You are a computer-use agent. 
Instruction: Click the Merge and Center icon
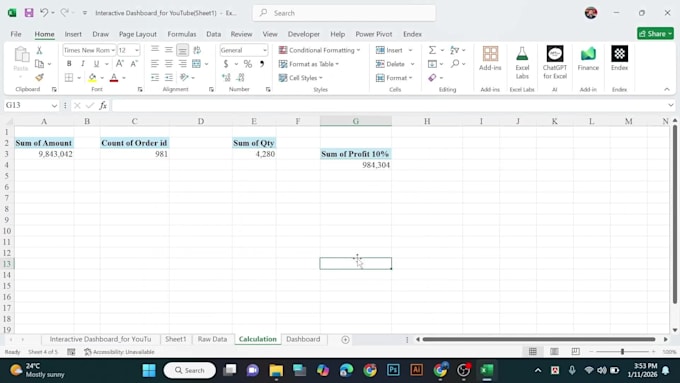[x=196, y=64]
